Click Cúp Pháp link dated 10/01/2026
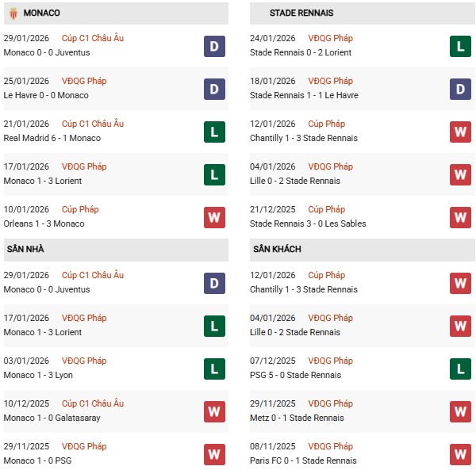Image resolution: width=476 pixels, height=470 pixels. click(88, 209)
